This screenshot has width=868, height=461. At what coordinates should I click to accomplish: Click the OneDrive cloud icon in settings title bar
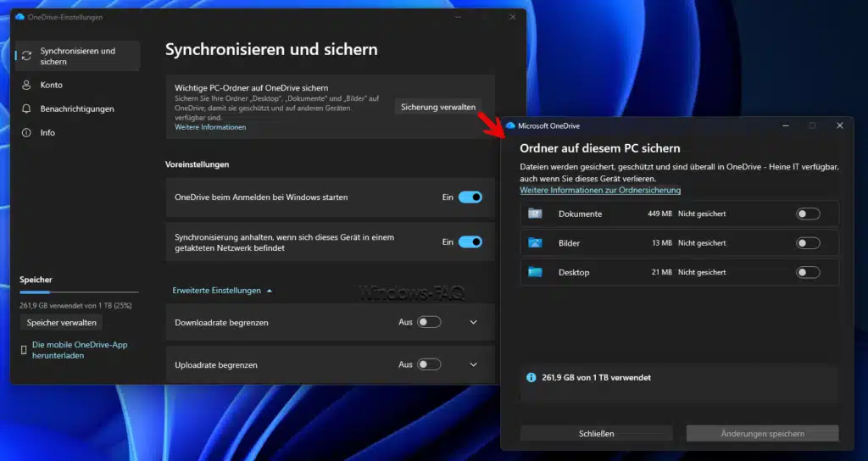[x=20, y=17]
